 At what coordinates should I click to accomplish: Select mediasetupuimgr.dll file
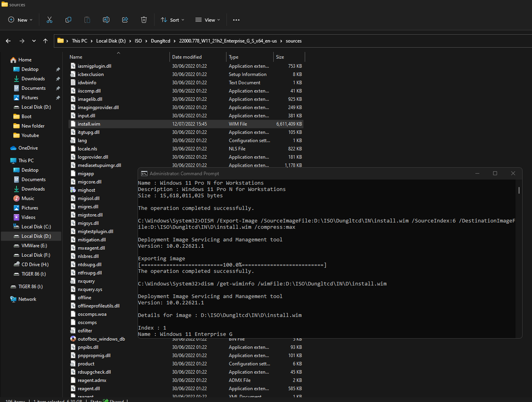pyautogui.click(x=186, y=165)
